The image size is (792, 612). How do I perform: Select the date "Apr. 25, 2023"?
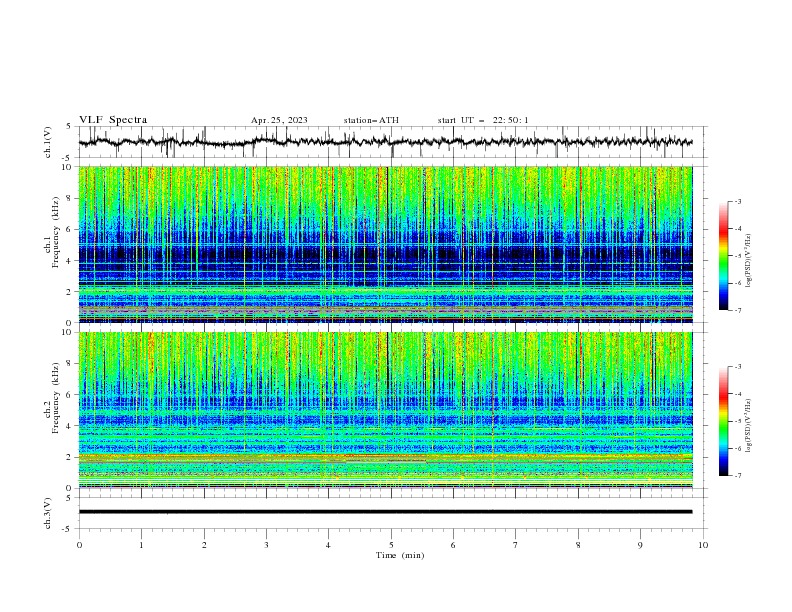coord(279,120)
